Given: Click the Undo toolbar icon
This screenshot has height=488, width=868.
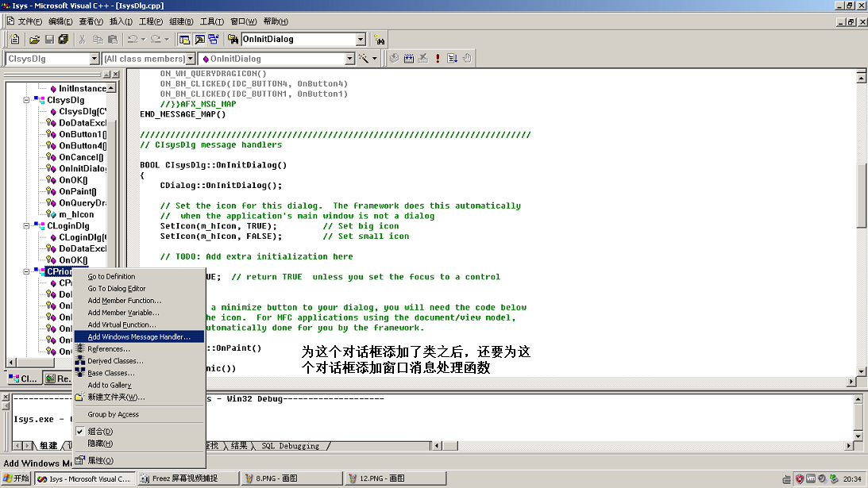Looking at the screenshot, I should click(133, 40).
